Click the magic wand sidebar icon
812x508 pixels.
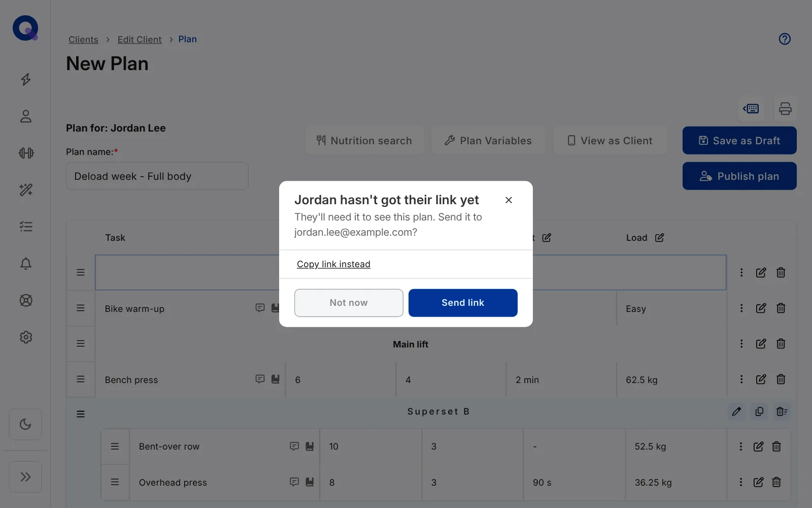[26, 190]
